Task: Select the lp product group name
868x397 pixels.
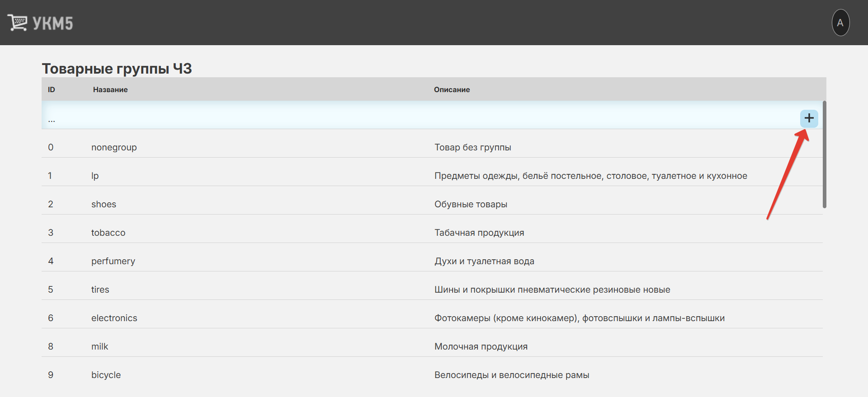Action: (x=95, y=176)
